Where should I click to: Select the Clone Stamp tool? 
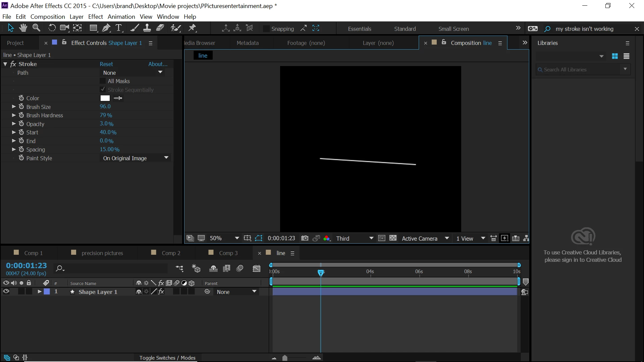[x=147, y=28]
